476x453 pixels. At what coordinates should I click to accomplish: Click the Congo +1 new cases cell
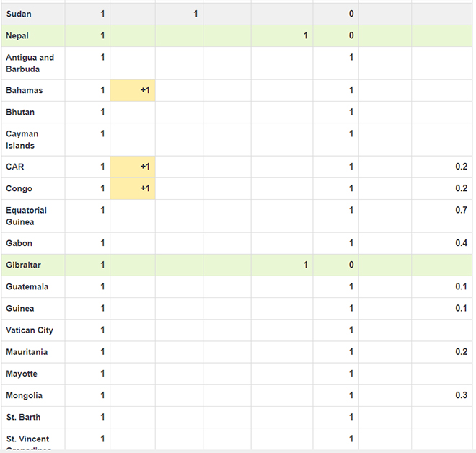point(133,188)
